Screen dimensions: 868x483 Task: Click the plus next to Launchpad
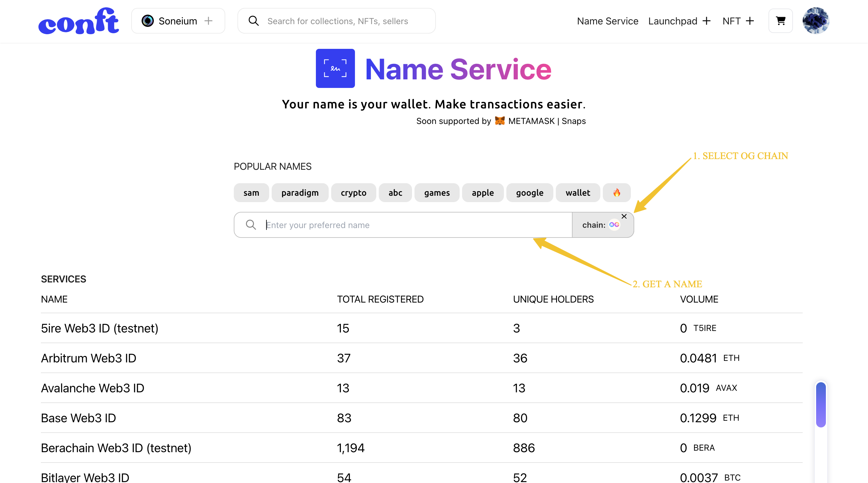[x=707, y=21]
